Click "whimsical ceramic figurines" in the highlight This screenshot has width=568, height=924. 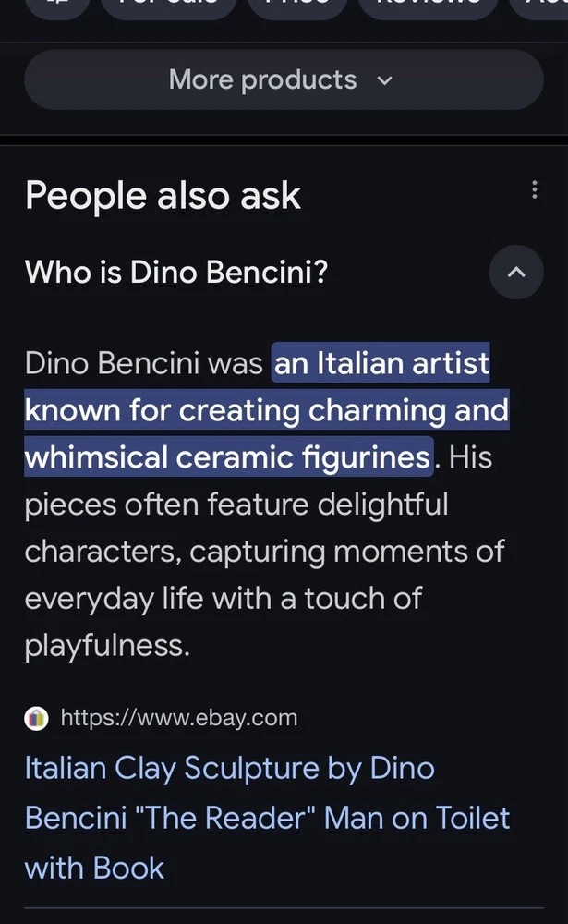click(x=227, y=457)
